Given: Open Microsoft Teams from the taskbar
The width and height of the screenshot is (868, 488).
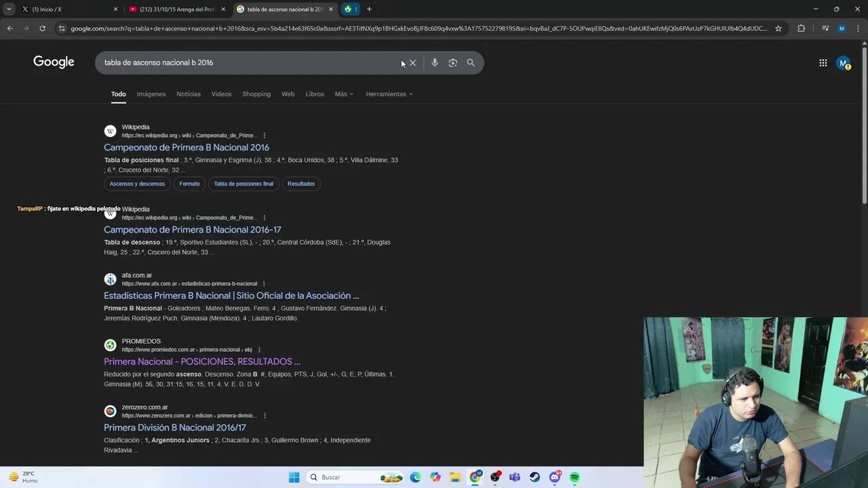Looking at the screenshot, I should (x=515, y=477).
